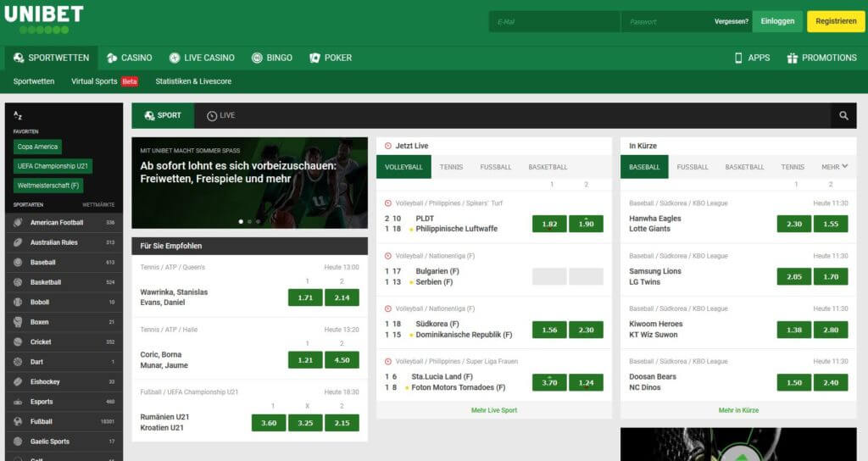868x461 pixels.
Task: Select the Fußball ball icon in the sidebar
Action: [x=18, y=422]
